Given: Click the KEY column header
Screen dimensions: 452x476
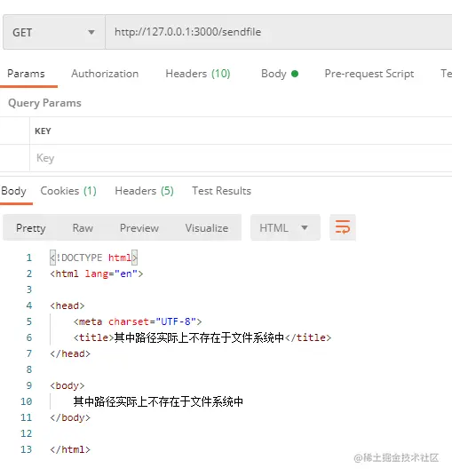Looking at the screenshot, I should pyautogui.click(x=43, y=131).
